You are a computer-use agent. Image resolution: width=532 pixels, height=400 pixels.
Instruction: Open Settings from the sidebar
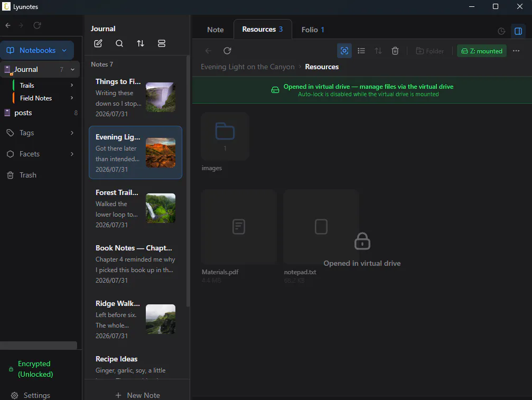[x=31, y=395]
